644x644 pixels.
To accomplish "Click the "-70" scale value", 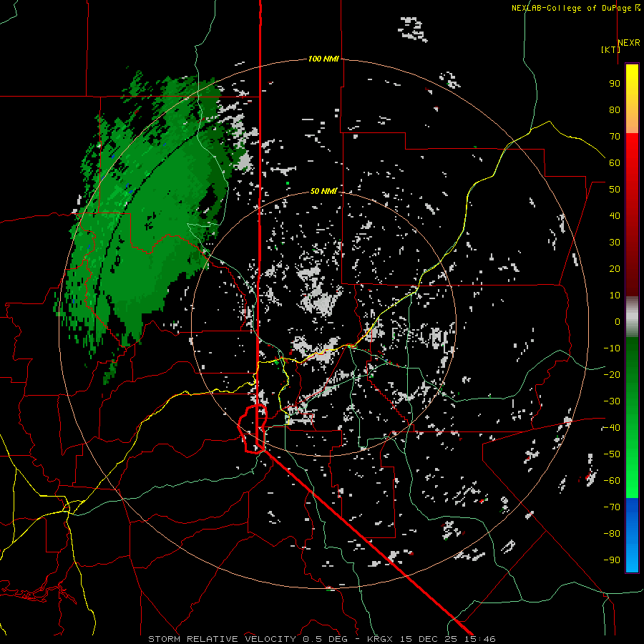I will pos(612,507).
